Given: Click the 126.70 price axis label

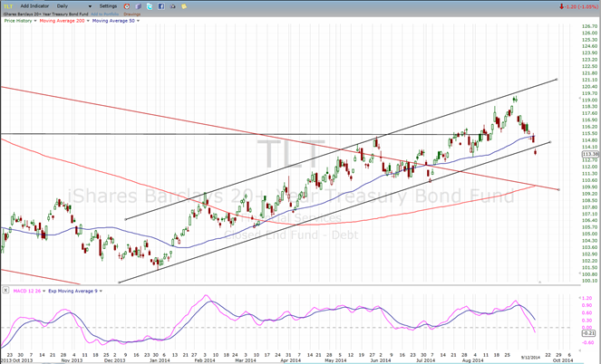Looking at the screenshot, I should [588, 26].
